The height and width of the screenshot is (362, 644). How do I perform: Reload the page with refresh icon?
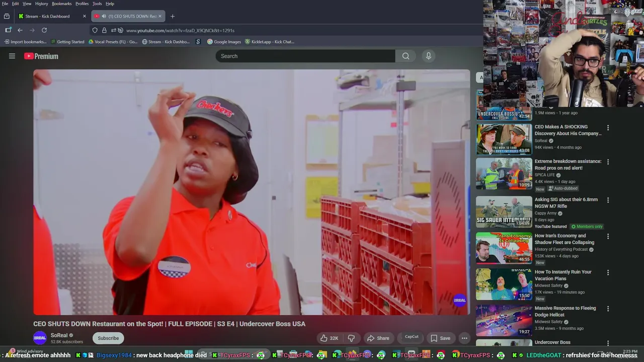(x=44, y=30)
